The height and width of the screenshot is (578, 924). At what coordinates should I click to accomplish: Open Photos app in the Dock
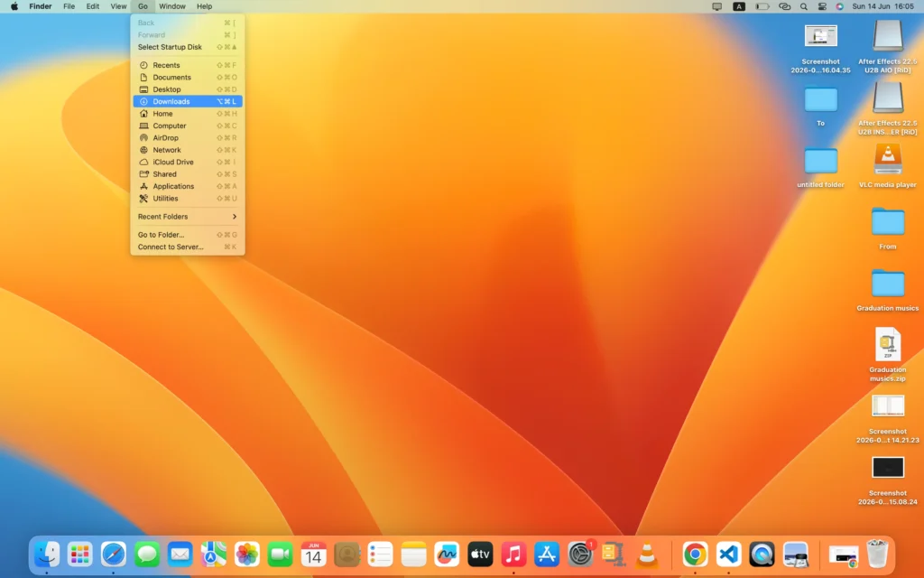click(247, 555)
